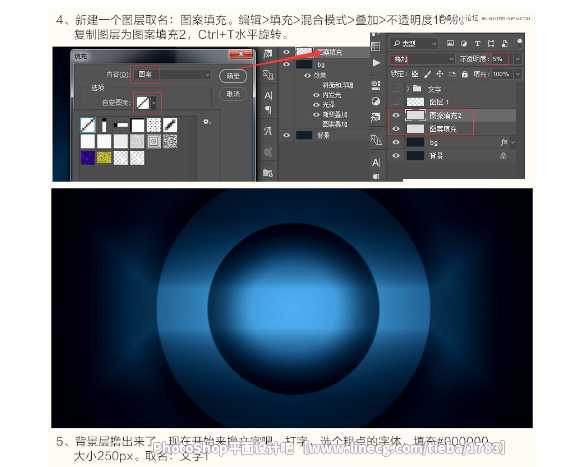
Task: Select the 图层 1 layer thumbnail
Action: 415,102
